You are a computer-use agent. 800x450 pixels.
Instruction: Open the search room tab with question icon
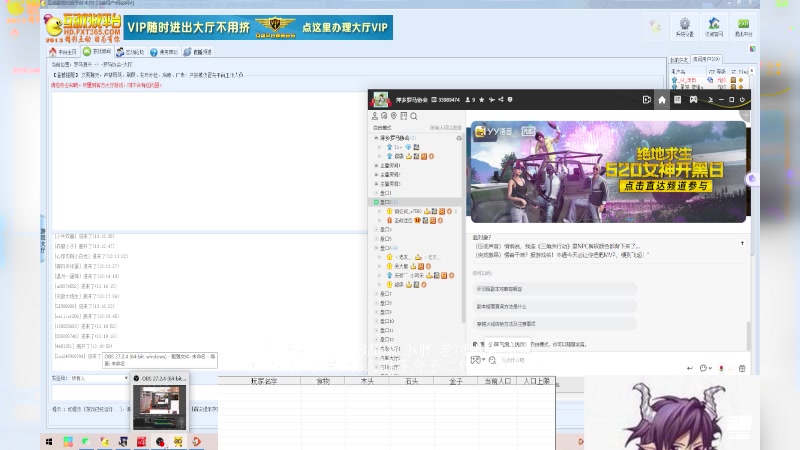tap(164, 52)
